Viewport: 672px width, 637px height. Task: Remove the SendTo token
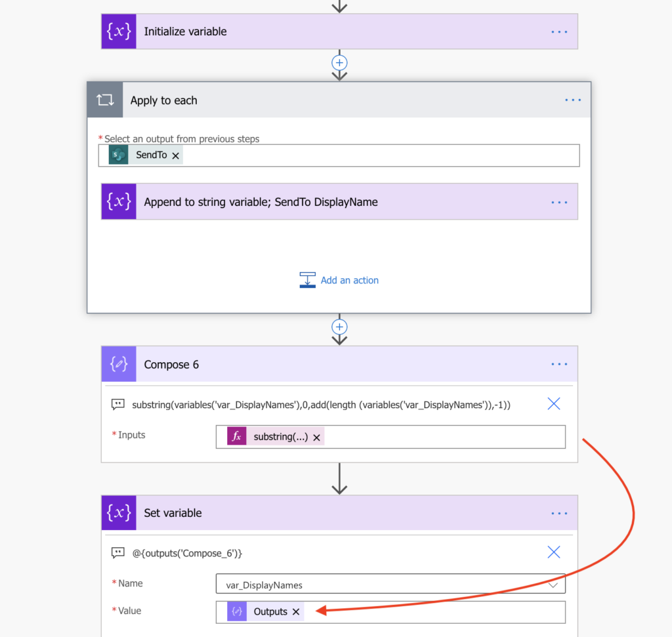click(x=175, y=155)
